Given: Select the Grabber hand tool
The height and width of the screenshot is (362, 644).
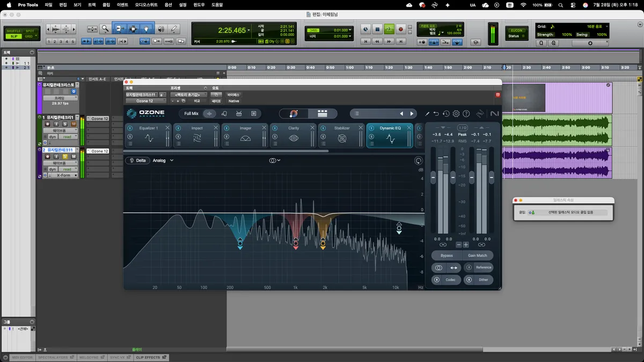Looking at the screenshot, I should point(146,28).
